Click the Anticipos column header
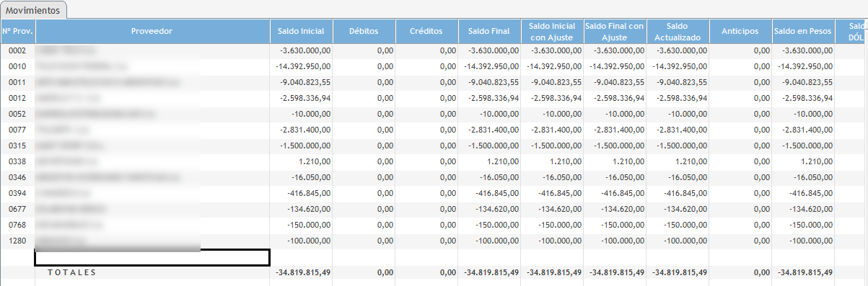This screenshot has height=286, width=868. (740, 31)
